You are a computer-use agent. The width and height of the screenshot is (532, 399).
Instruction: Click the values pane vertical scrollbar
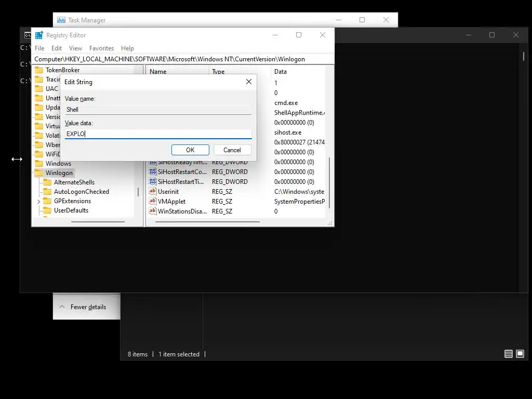click(329, 182)
